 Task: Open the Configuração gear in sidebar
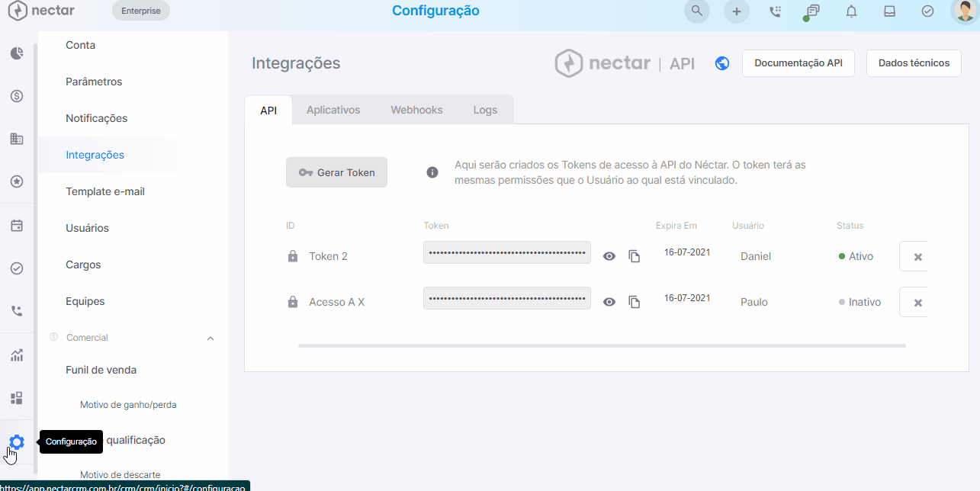16,442
